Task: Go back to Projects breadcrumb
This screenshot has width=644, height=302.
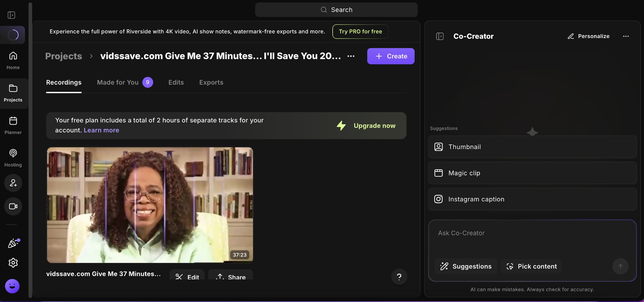Action: (x=64, y=56)
